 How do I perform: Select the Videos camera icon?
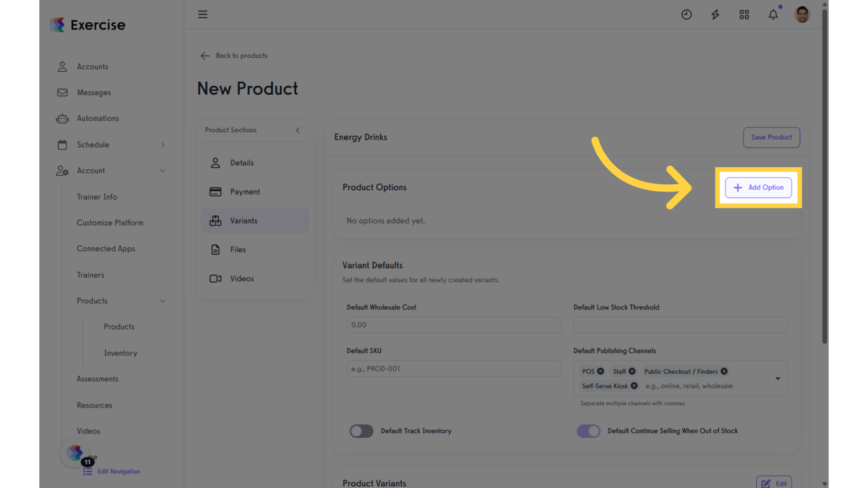coord(217,278)
